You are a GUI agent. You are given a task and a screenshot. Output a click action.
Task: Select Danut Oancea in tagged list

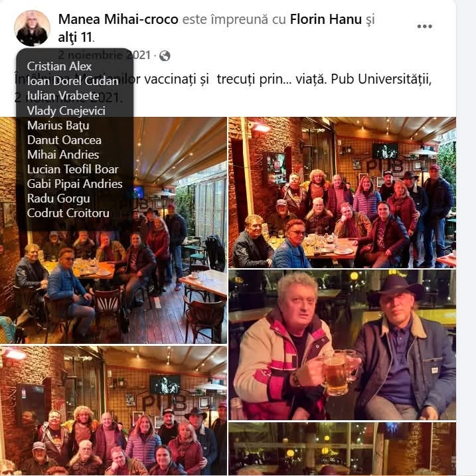(x=64, y=140)
